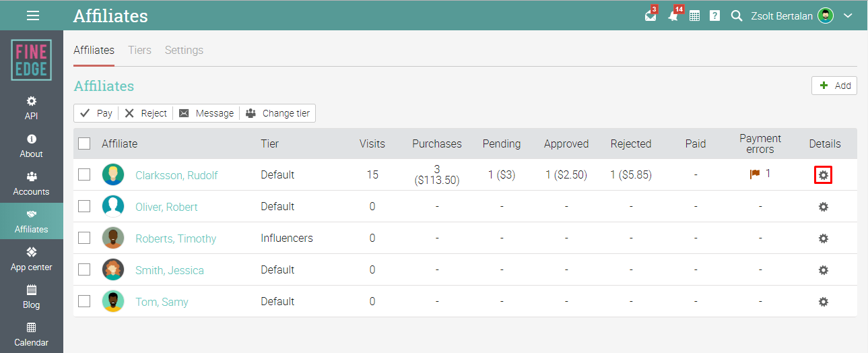
Task: Open the Roberts, Timothy affiliate link
Action: [x=176, y=238]
